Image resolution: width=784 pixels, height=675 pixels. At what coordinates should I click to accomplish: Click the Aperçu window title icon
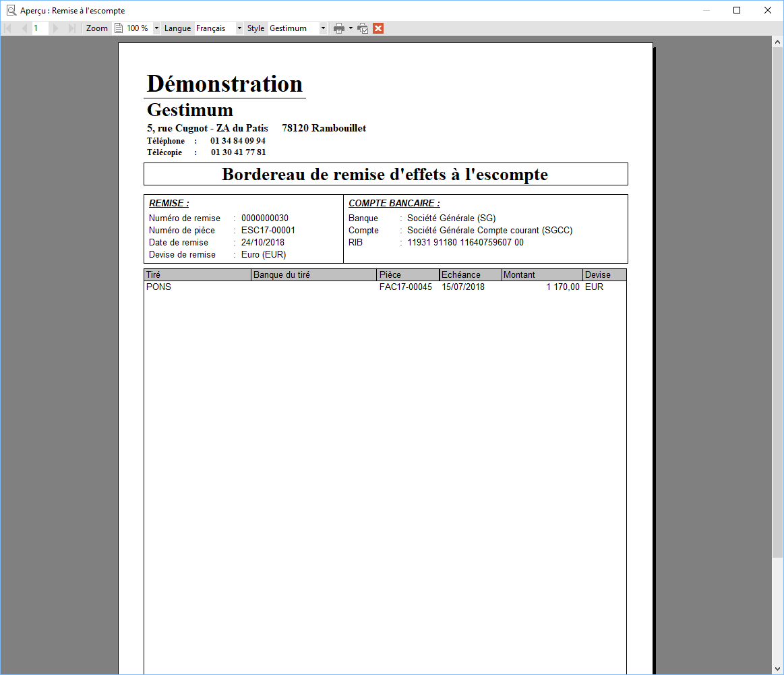[x=11, y=11]
